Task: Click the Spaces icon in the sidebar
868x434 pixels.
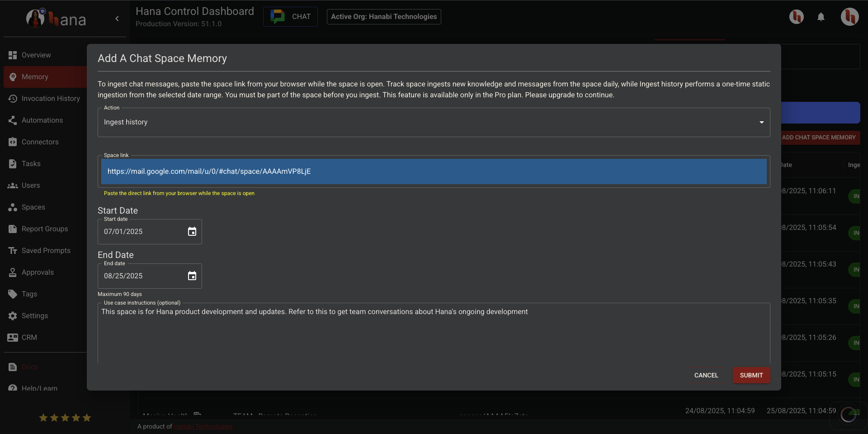Action: (13, 207)
